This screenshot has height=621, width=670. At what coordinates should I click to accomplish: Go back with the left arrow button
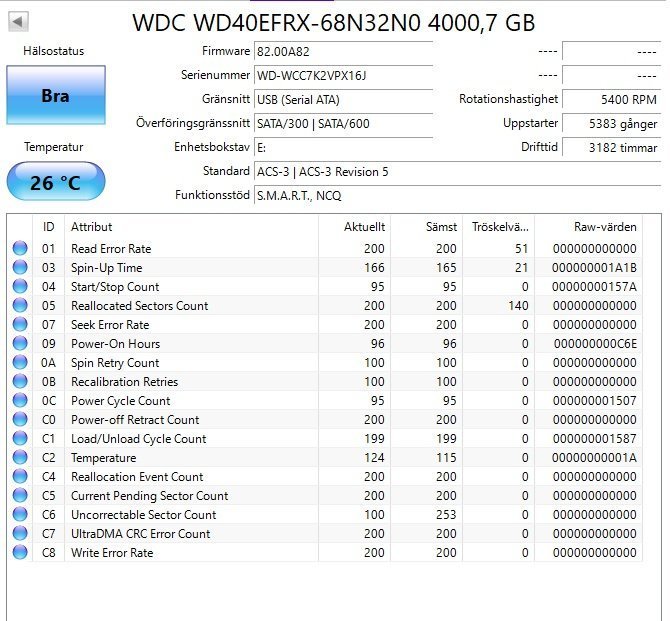click(x=18, y=21)
